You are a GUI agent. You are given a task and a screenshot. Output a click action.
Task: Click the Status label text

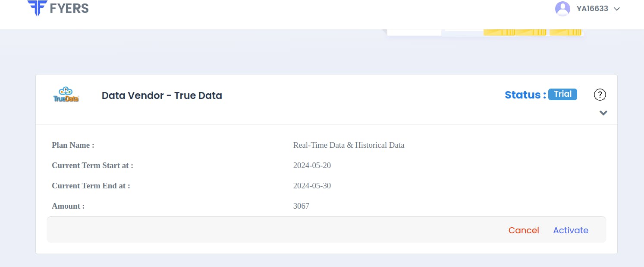pyautogui.click(x=525, y=95)
